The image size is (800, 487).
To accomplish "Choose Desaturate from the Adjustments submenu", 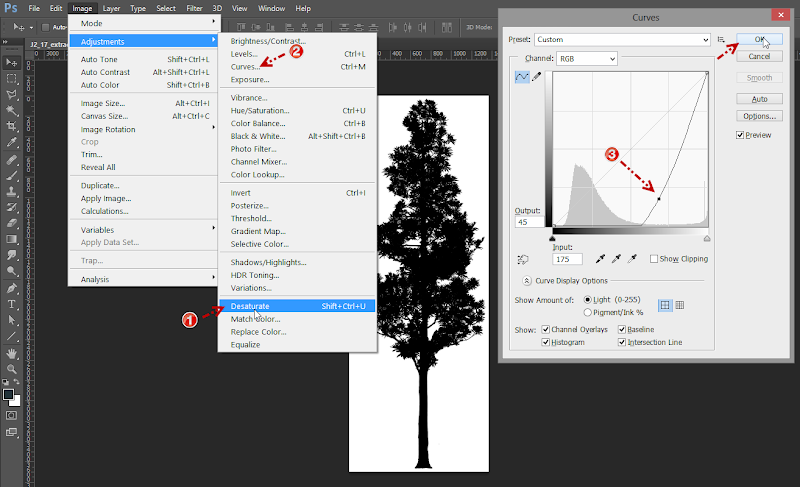I will point(297,306).
